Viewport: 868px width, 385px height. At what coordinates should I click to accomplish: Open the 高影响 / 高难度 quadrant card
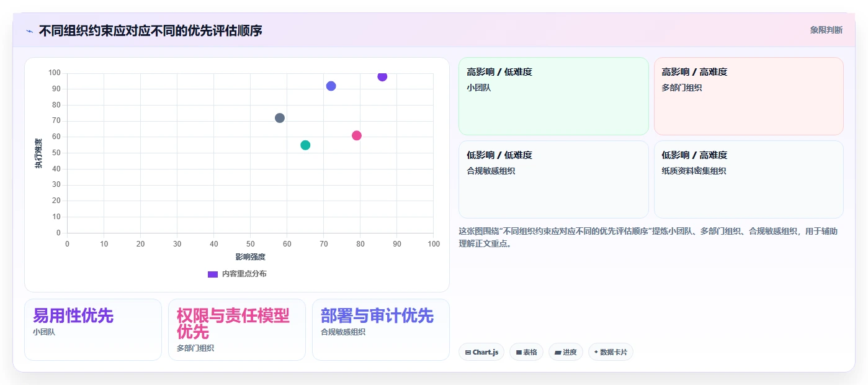(749, 96)
